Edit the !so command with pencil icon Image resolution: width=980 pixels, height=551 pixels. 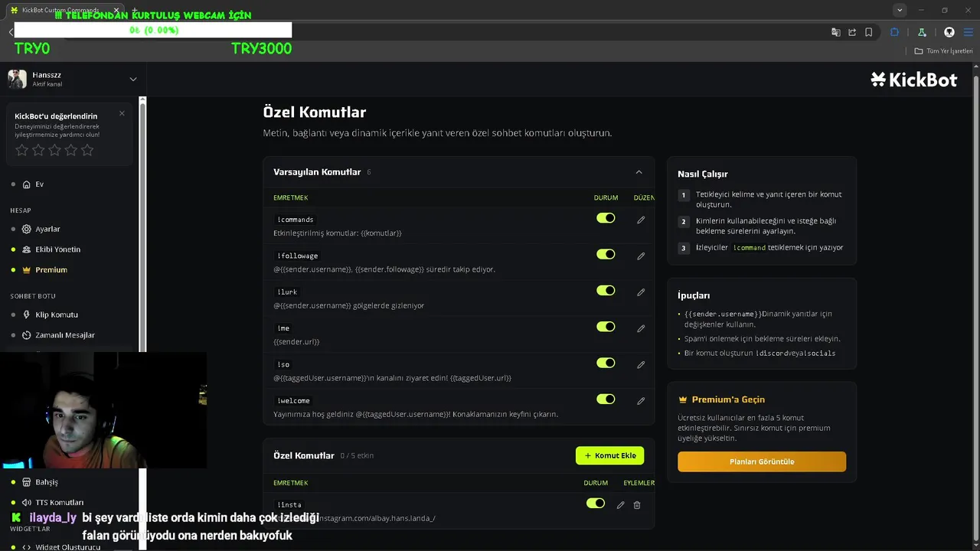pos(641,364)
